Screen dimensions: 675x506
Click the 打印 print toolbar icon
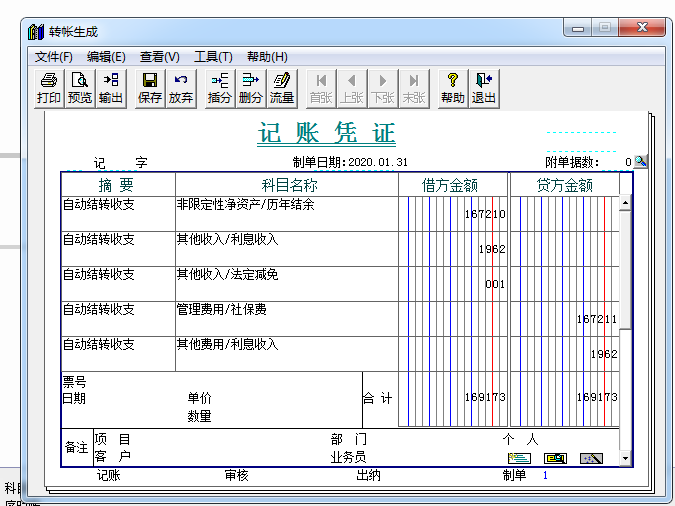point(48,88)
